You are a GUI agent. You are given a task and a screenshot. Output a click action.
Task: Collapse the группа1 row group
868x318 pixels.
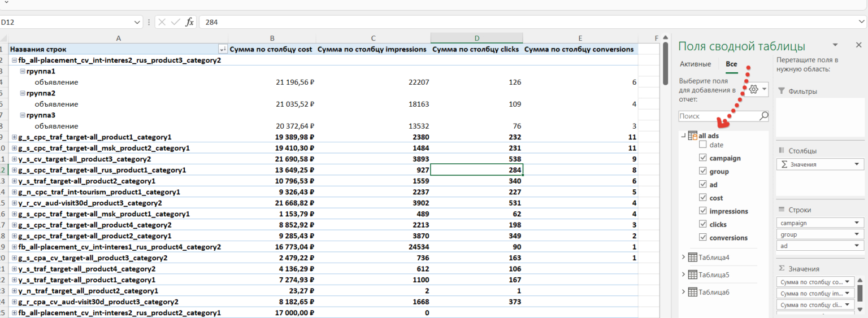[23, 72]
